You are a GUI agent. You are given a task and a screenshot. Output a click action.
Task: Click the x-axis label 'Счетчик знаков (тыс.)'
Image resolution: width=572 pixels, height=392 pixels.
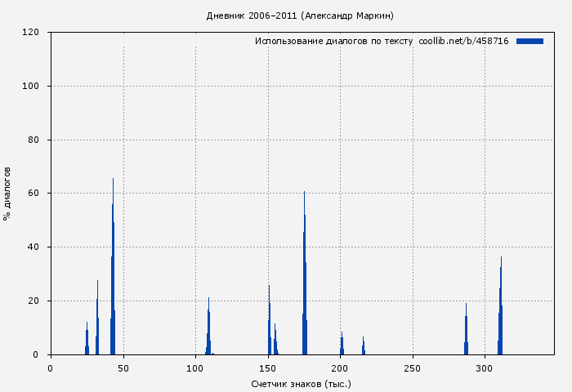(301, 383)
